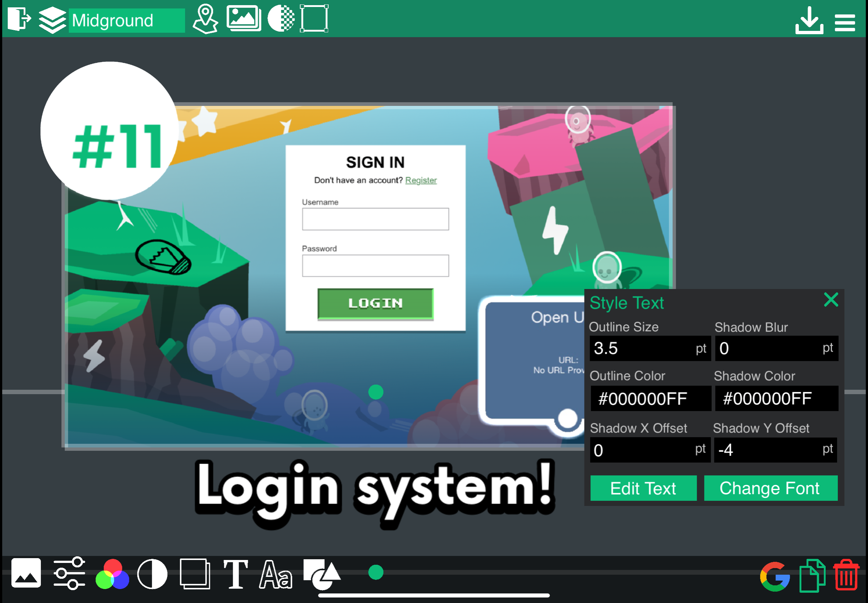
Task: Click the Outline Size input field
Action: tap(643, 348)
